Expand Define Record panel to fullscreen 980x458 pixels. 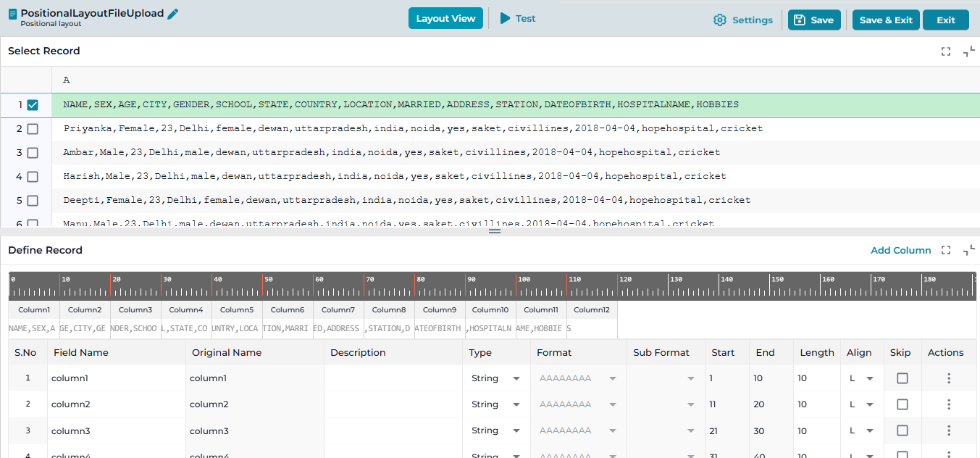[946, 250]
